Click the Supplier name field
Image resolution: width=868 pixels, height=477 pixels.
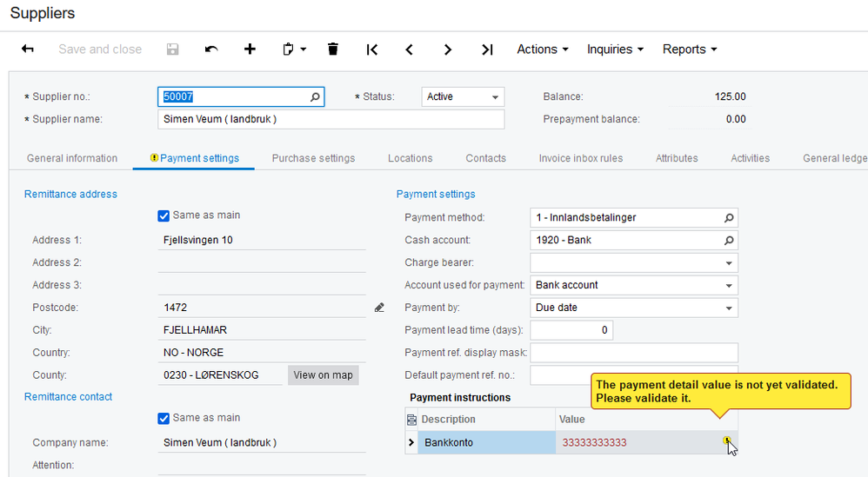(x=331, y=119)
